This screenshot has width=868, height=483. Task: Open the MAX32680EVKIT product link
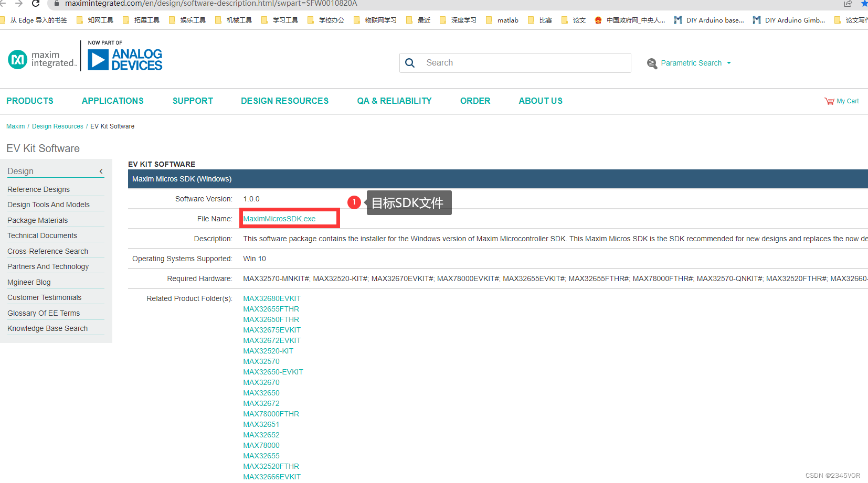coord(272,298)
